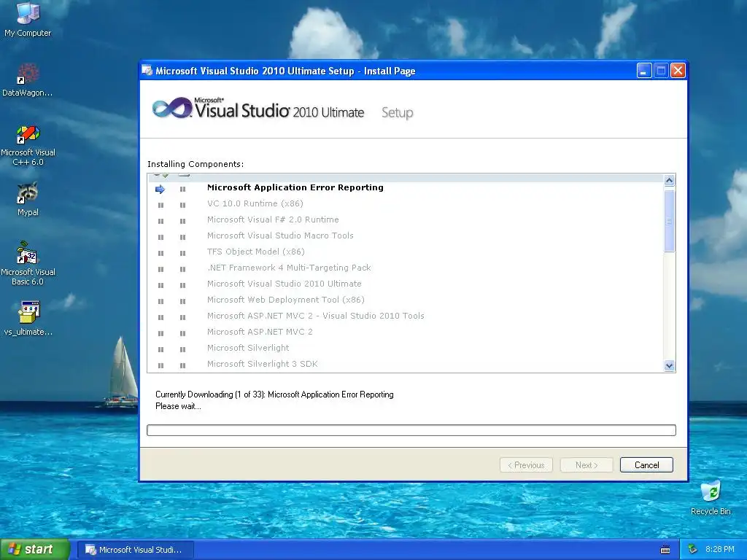Viewport: 747px width, 560px height.
Task: Select Microsoft Silverlight 3 SDK row
Action: point(406,365)
